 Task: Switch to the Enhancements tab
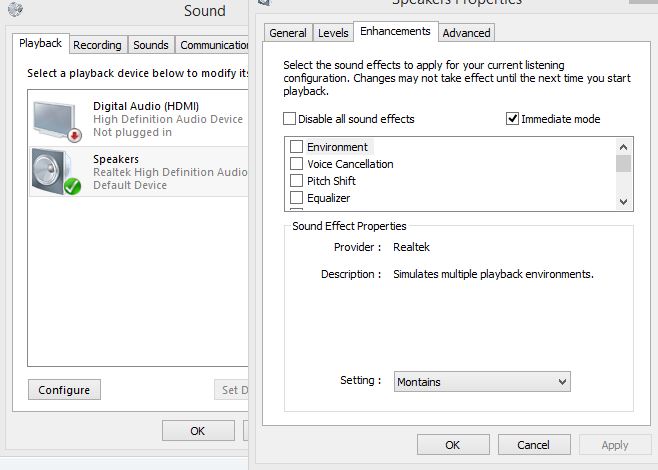point(395,31)
